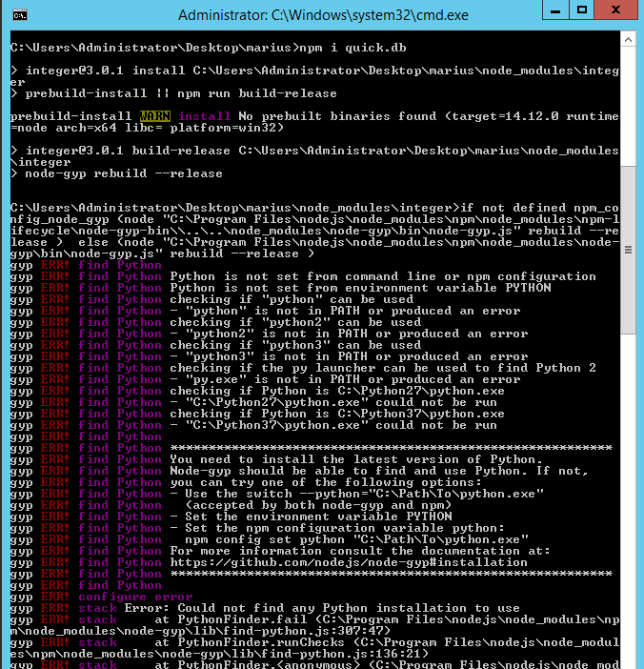
Task: Click the yellow WARN label
Action: (155, 116)
